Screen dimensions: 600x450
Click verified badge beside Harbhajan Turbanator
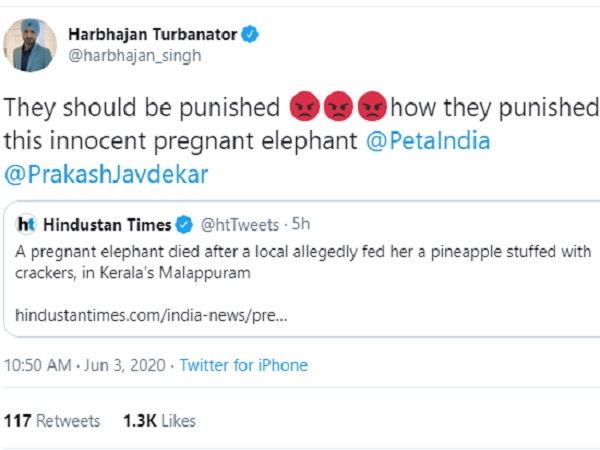[x=250, y=34]
